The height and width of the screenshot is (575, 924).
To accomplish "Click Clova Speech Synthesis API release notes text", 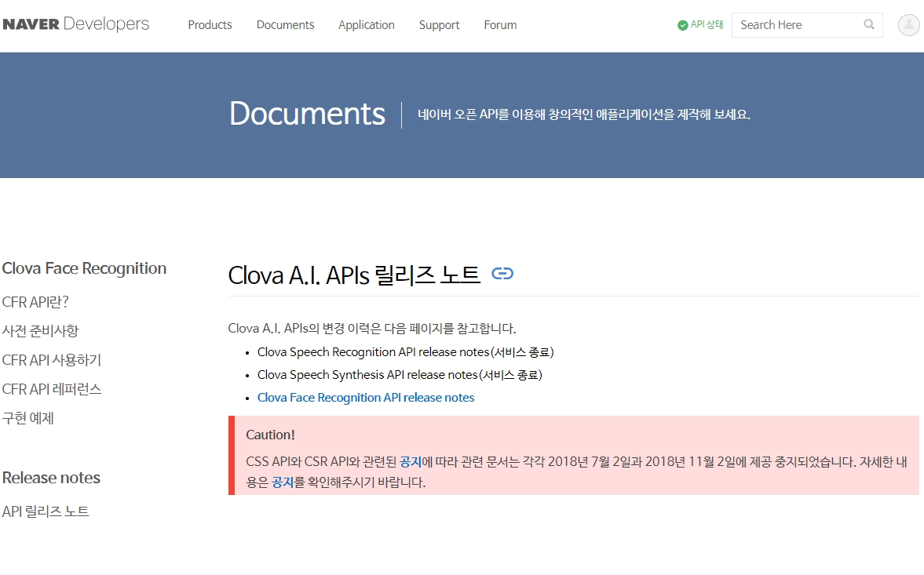I will [x=400, y=375].
